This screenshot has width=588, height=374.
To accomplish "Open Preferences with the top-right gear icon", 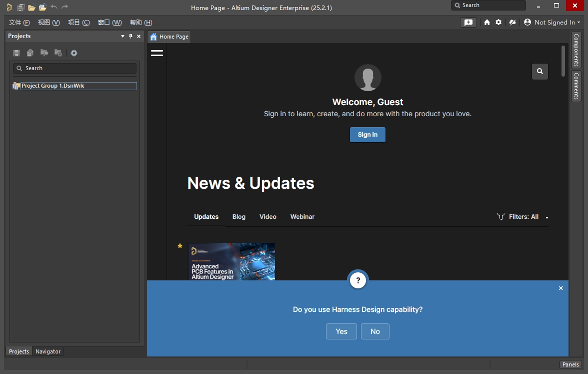I will 498,23.
